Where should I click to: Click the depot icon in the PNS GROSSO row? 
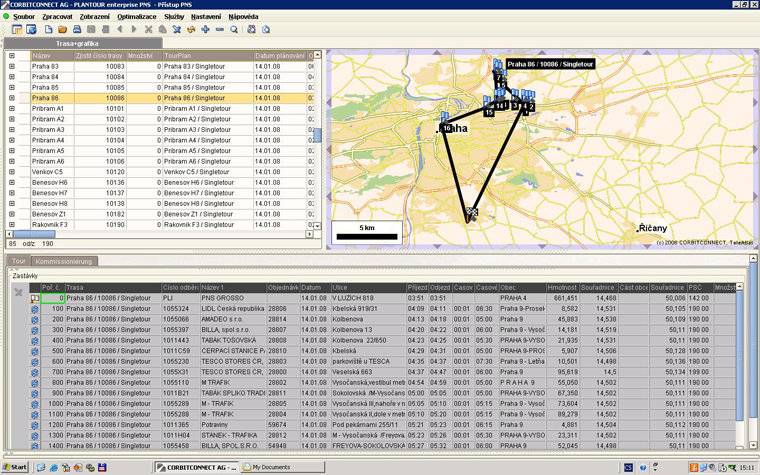coord(34,299)
